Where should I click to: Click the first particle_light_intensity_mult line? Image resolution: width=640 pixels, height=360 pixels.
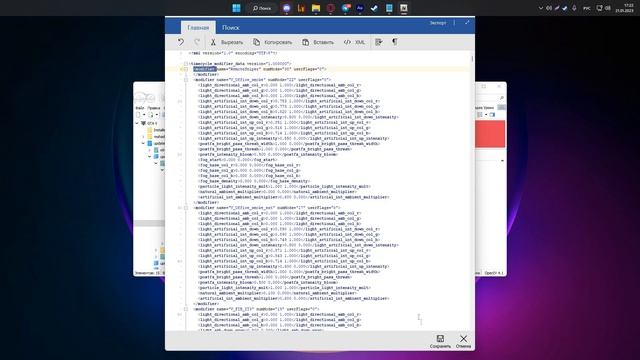point(284,186)
